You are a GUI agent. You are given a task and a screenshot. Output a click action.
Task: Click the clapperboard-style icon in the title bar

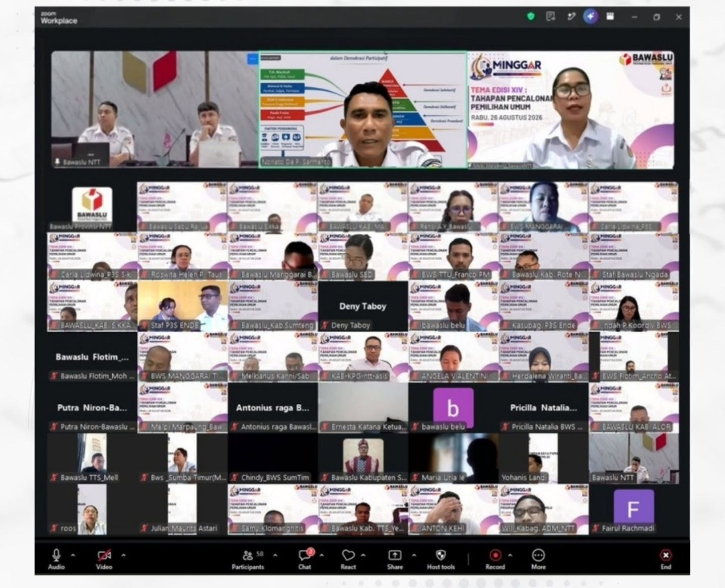[x=610, y=16]
